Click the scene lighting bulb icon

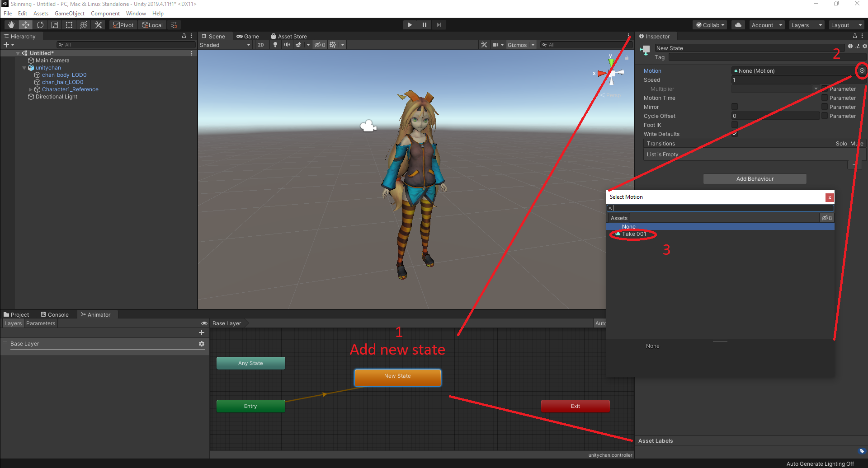(275, 45)
